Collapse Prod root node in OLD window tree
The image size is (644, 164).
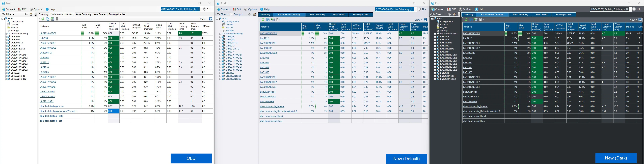pos(3,18)
